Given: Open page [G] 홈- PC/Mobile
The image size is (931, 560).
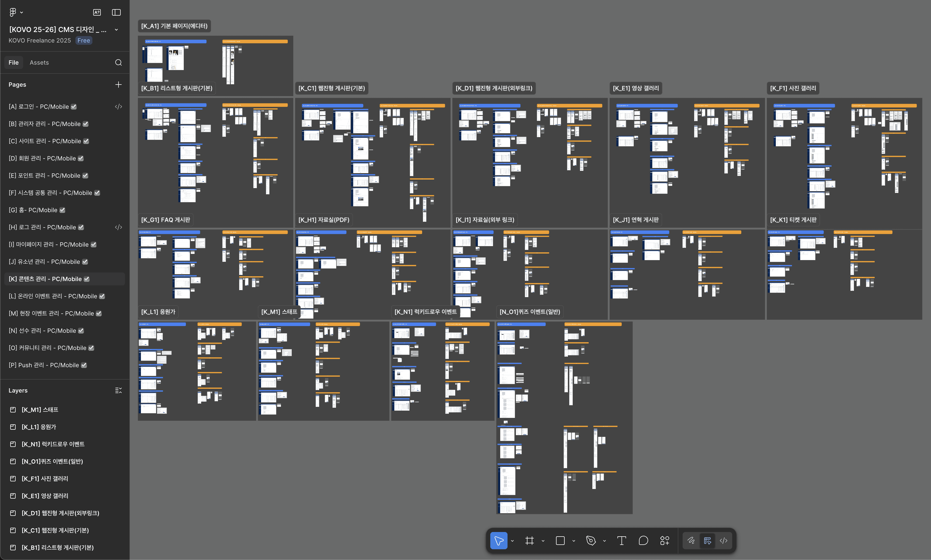Looking at the screenshot, I should pos(33,210).
